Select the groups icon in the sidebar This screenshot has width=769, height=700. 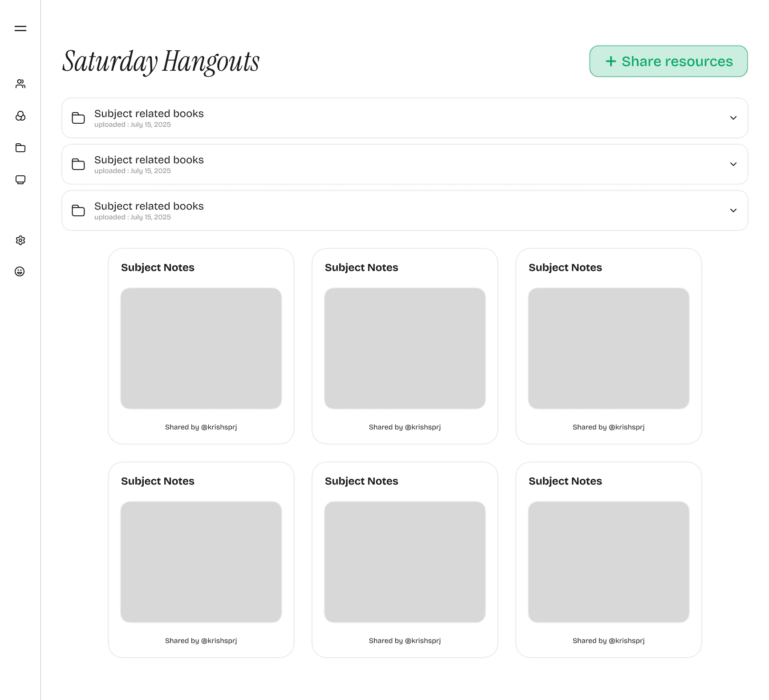[x=20, y=117]
